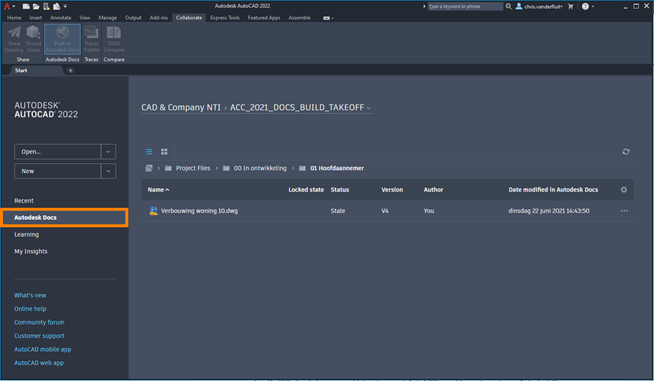
Task: Click the Open file quick access icon
Action: pos(36,6)
